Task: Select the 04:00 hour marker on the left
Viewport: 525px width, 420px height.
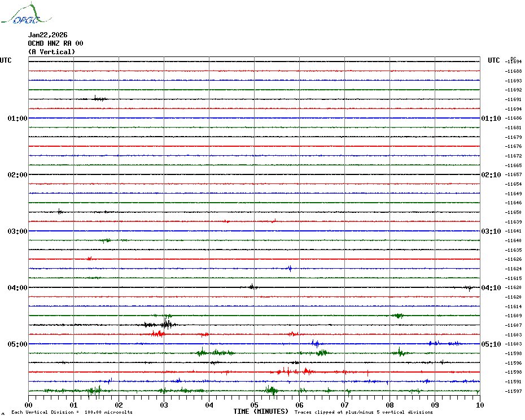Action: click(17, 288)
